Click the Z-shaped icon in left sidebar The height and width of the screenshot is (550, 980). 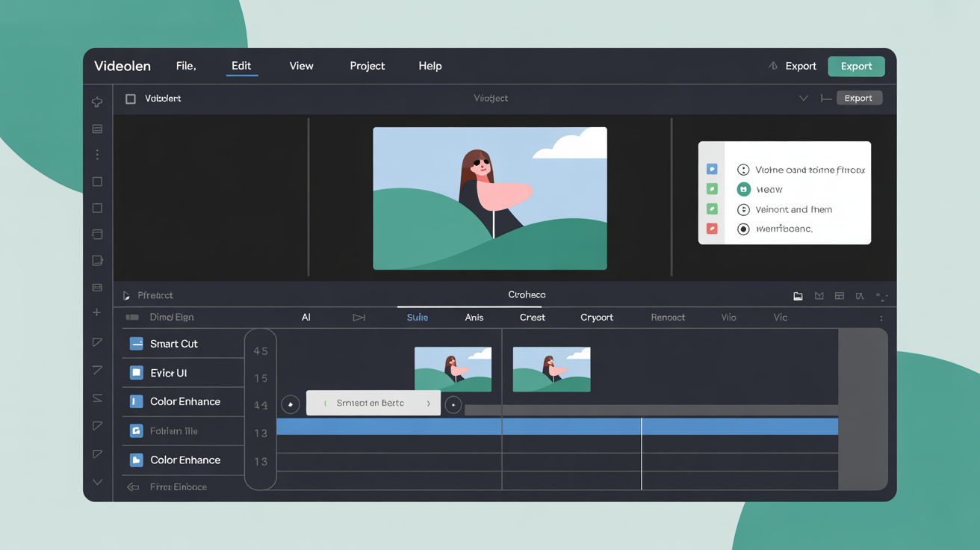click(97, 398)
